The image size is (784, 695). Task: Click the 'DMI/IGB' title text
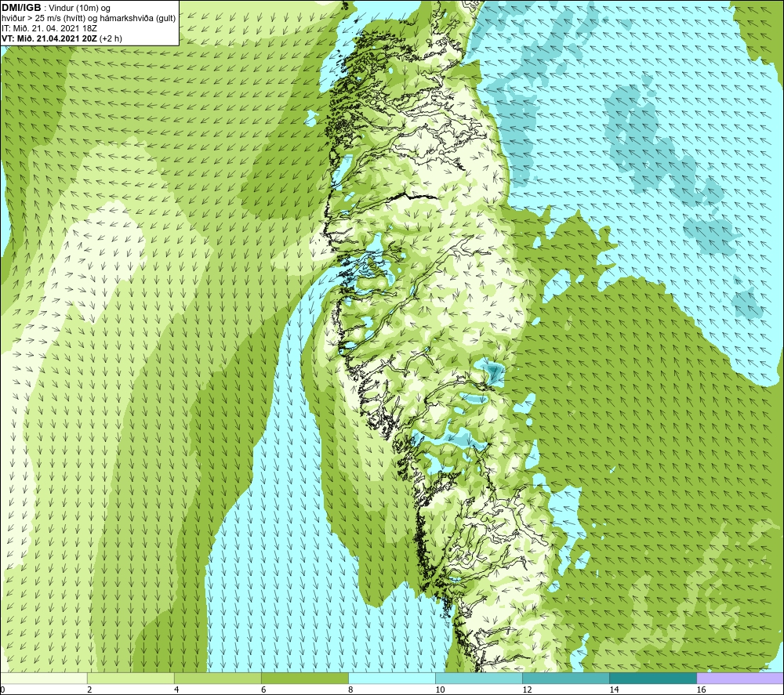pos(21,8)
